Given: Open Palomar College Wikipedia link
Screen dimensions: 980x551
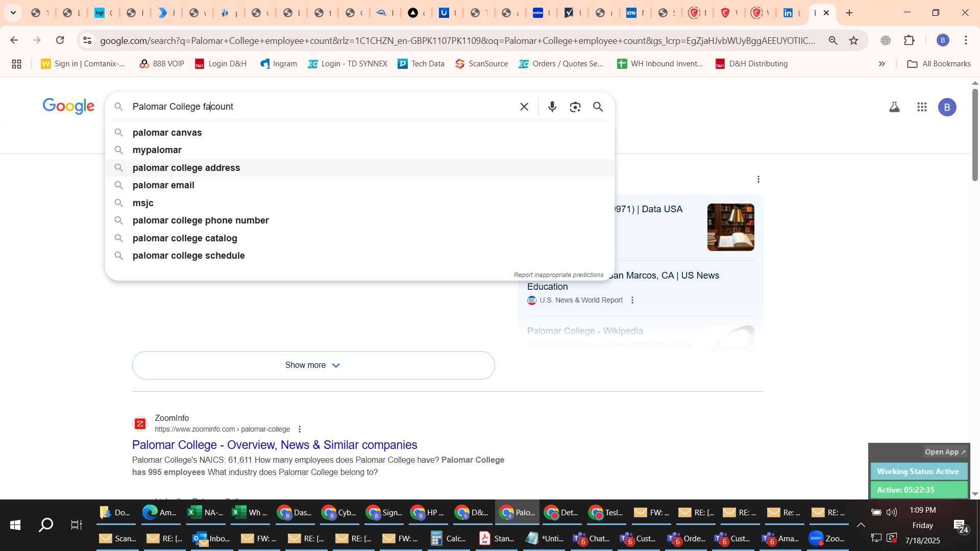Looking at the screenshot, I should (x=585, y=331).
